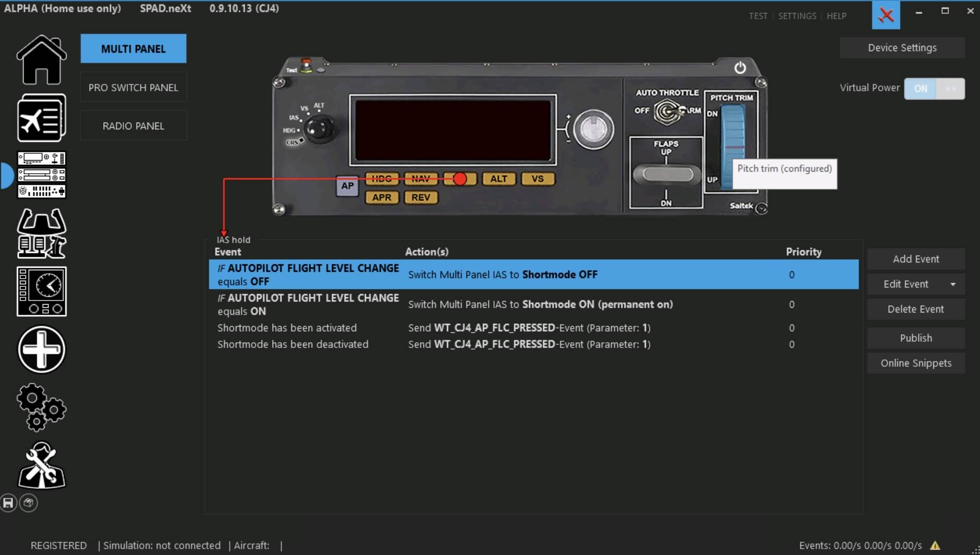
Task: Open the wrench and screwdriver tools icon
Action: [41, 465]
